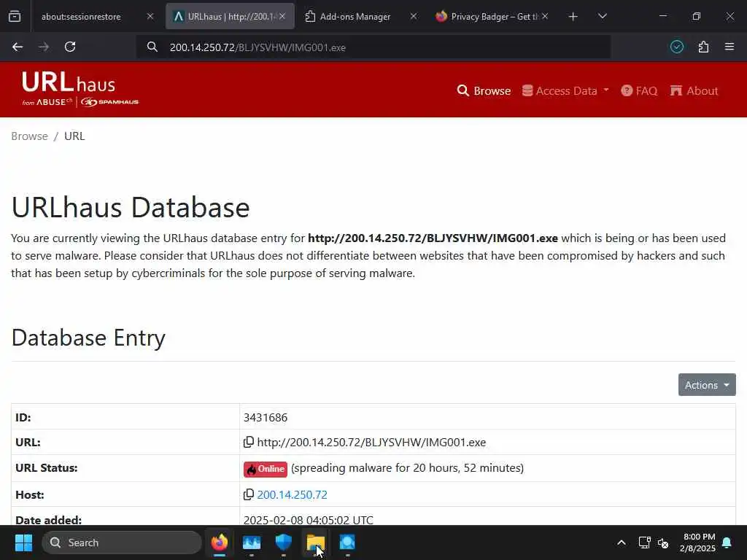Image resolution: width=747 pixels, height=560 pixels.
Task: Click the forward navigation arrow
Action: coord(44,47)
